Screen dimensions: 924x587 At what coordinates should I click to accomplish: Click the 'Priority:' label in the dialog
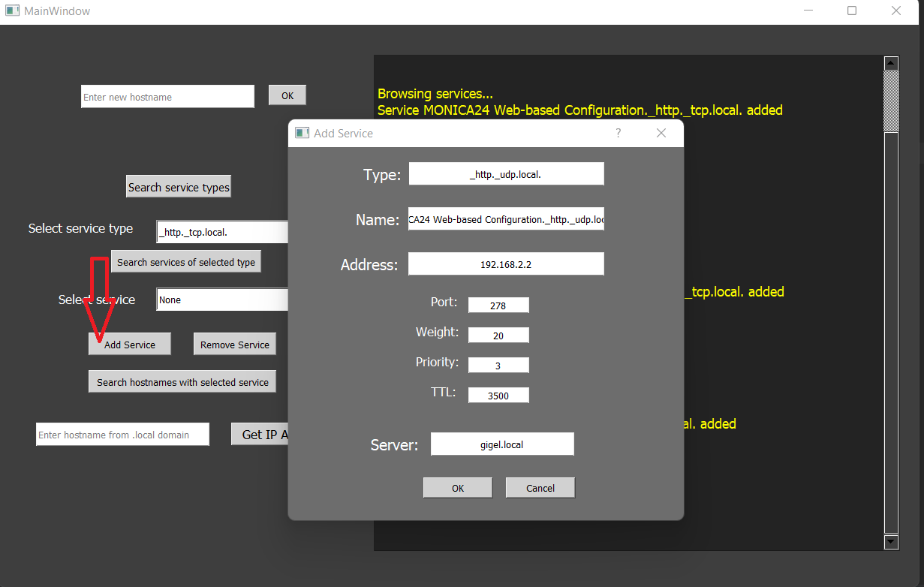tap(437, 362)
